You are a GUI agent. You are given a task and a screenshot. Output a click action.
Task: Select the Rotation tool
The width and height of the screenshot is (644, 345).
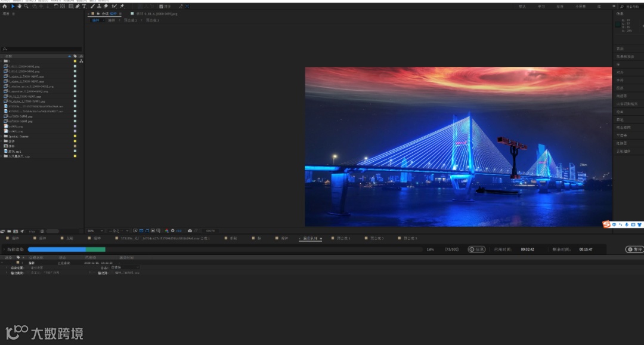pos(56,6)
